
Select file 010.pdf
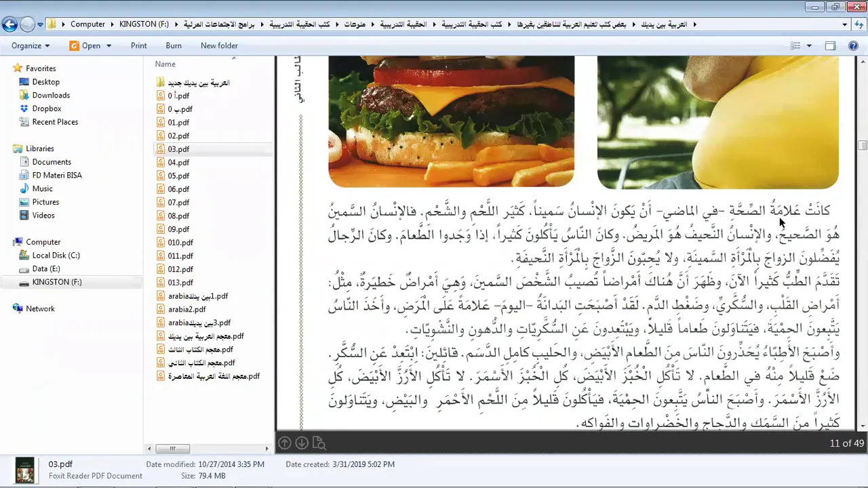(180, 243)
